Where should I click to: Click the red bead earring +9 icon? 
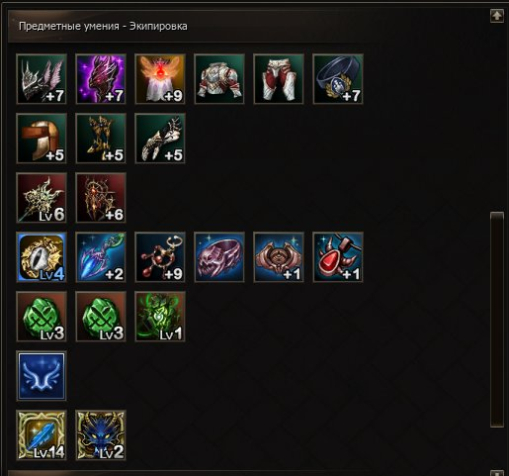tap(160, 257)
